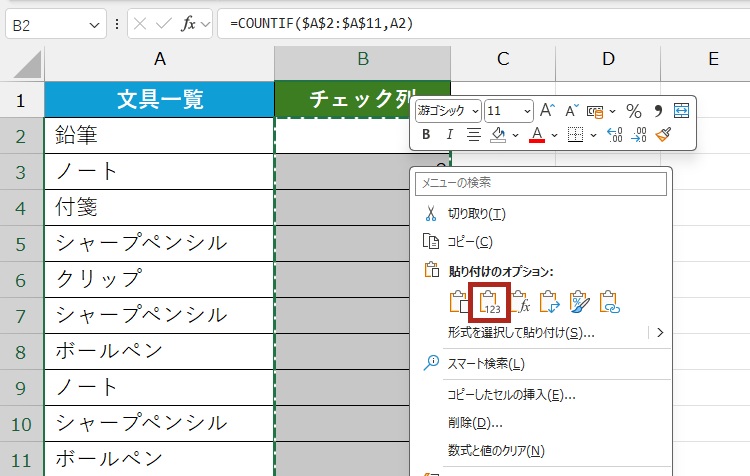Click the メニューの検索 search box
The width and height of the screenshot is (750, 476).
coord(540,184)
